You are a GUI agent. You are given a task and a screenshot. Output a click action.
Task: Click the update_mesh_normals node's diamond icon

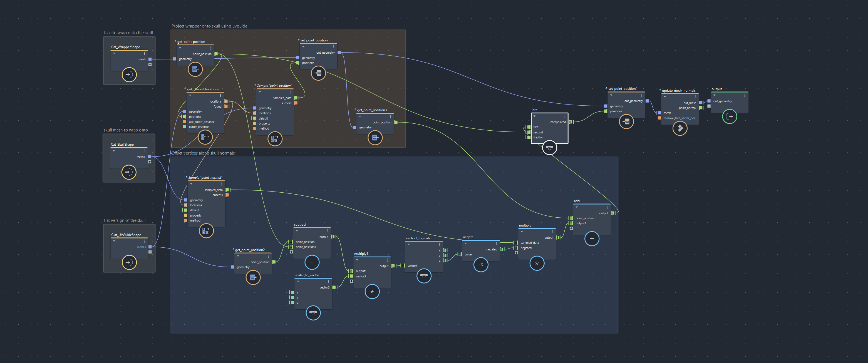pyautogui.click(x=680, y=128)
